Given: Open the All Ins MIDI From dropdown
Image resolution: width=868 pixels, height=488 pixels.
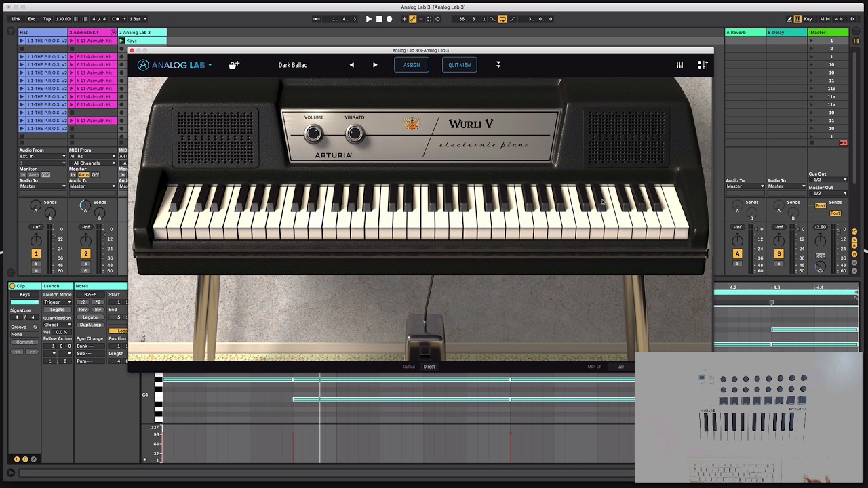Looking at the screenshot, I should click(92, 157).
